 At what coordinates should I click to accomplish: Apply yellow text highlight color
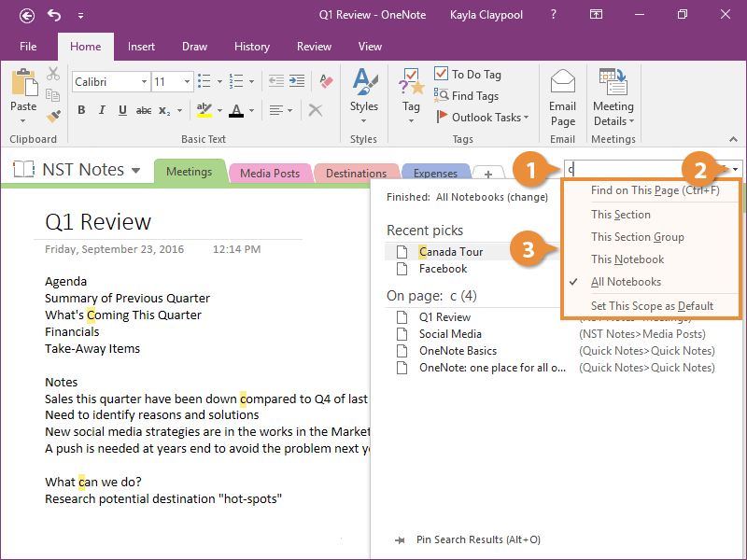204,110
